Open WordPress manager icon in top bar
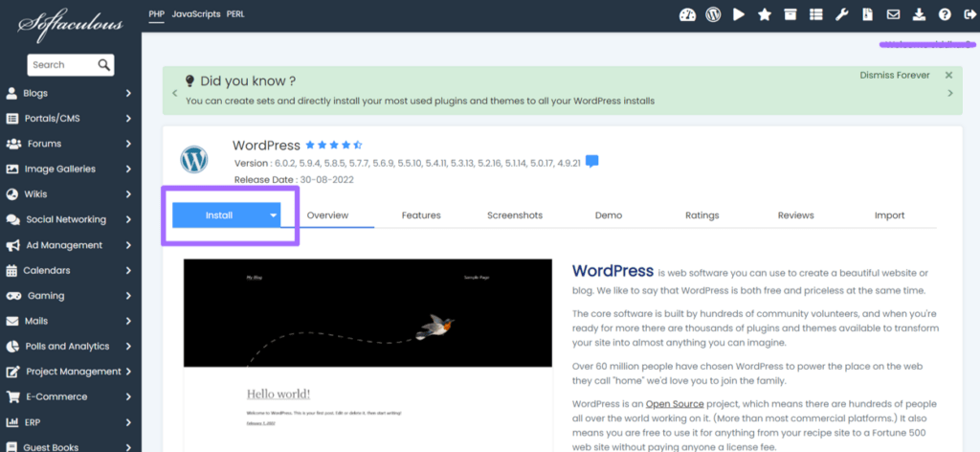The image size is (980, 452). tap(713, 15)
